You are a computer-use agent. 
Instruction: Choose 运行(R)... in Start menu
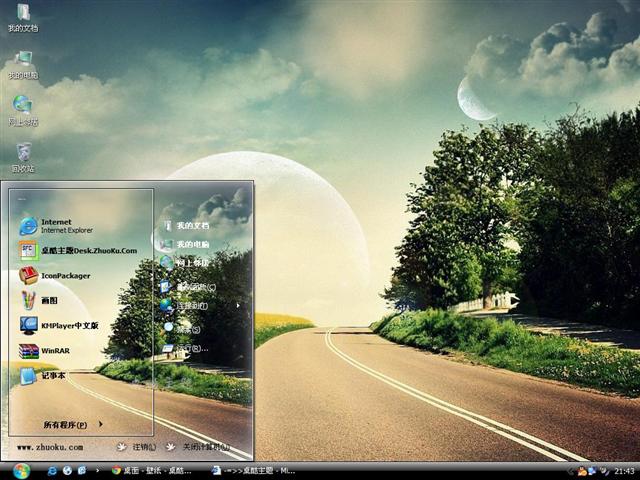tap(190, 349)
